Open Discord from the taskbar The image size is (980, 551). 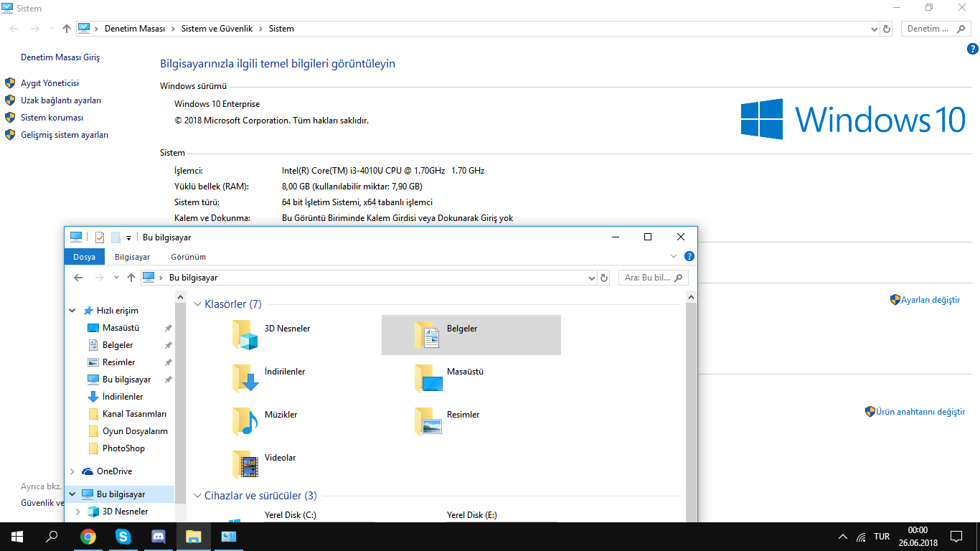click(x=159, y=536)
